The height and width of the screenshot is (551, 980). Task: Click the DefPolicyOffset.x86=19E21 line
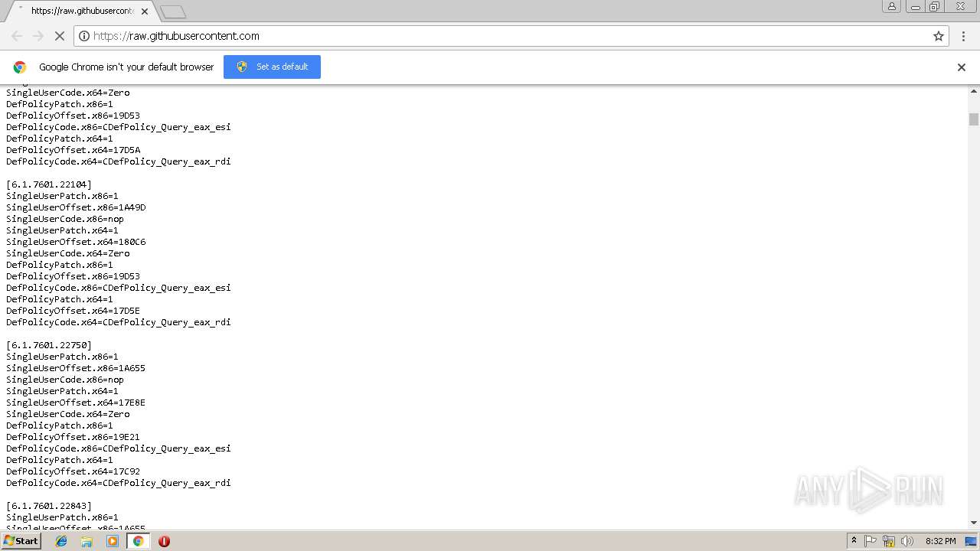[x=73, y=437]
